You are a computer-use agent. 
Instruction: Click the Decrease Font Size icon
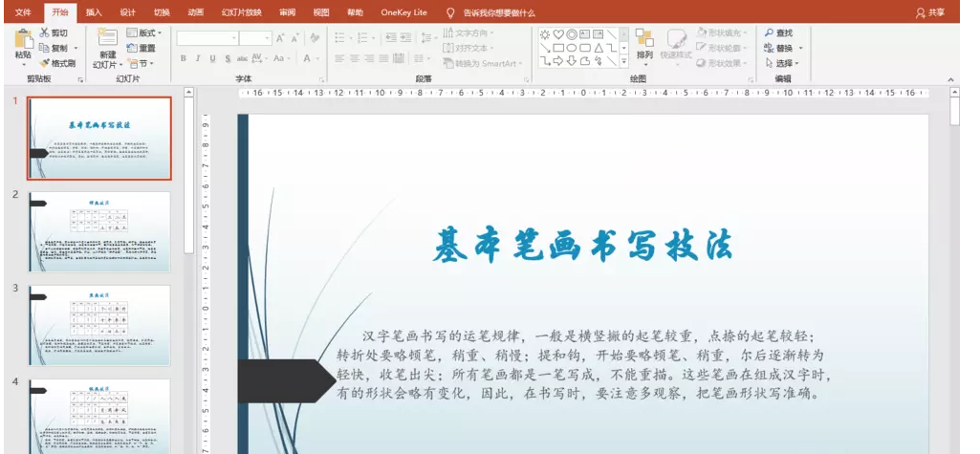(x=294, y=38)
